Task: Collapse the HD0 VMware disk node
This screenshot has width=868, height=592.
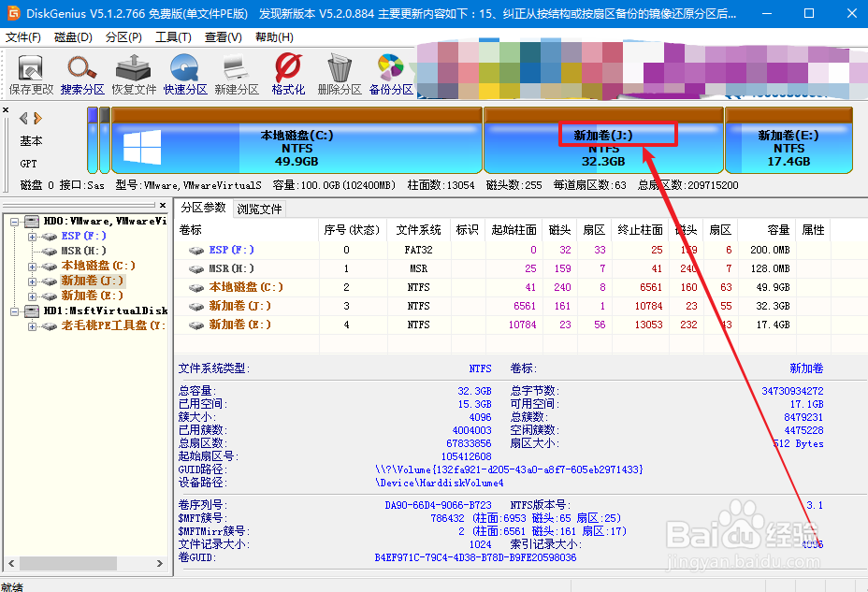Action: pyautogui.click(x=14, y=222)
